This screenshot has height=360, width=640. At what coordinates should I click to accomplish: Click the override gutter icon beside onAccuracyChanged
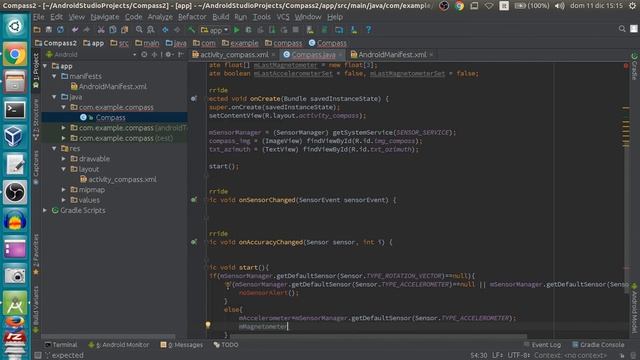[x=194, y=242]
